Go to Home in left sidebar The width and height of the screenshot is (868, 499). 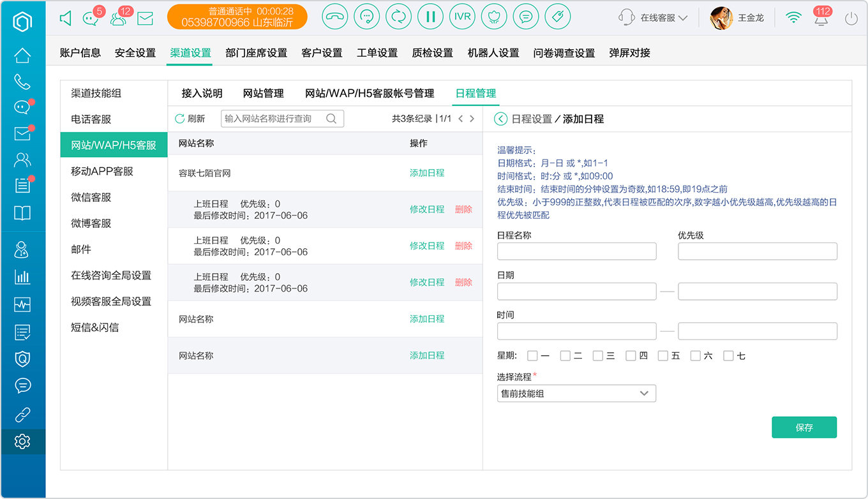point(22,56)
